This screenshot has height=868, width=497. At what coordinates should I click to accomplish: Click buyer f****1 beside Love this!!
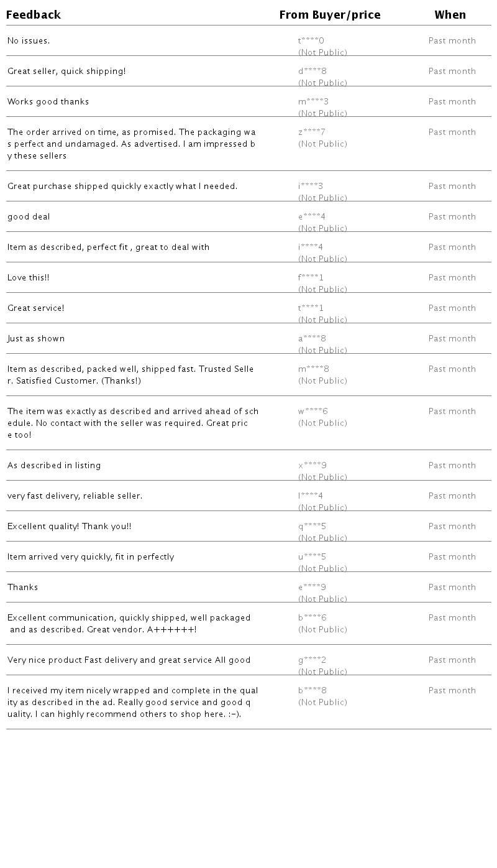[x=311, y=278]
